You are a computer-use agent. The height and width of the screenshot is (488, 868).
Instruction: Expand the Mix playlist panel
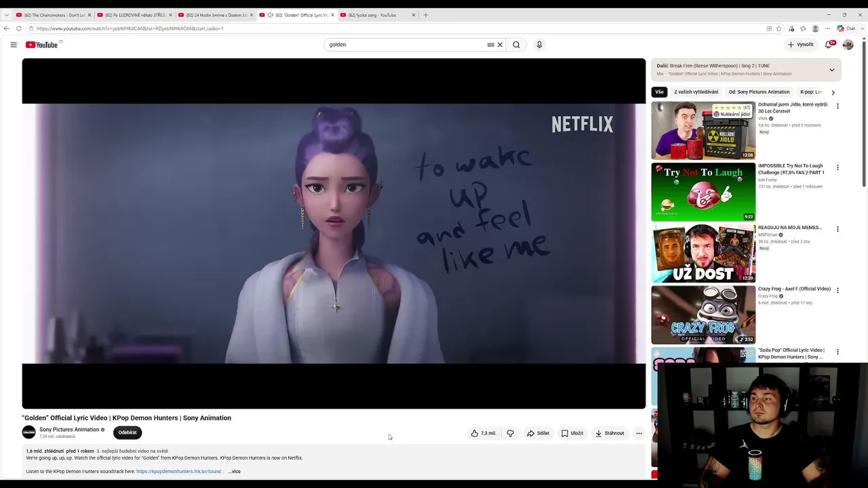click(832, 69)
